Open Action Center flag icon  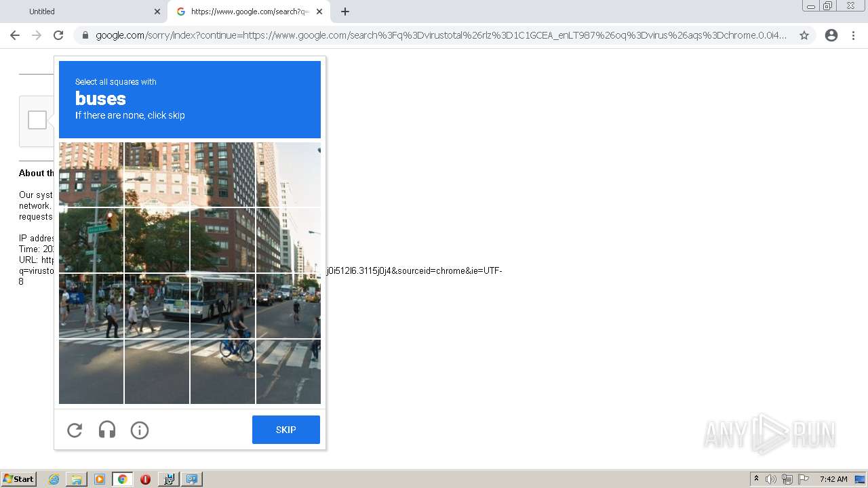pos(804,479)
